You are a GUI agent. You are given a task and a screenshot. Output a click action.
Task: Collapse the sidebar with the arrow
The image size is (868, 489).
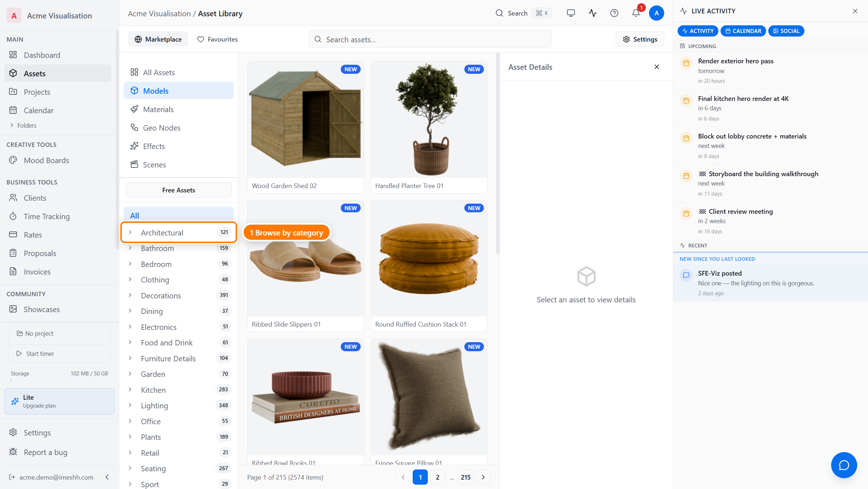pyautogui.click(x=107, y=477)
